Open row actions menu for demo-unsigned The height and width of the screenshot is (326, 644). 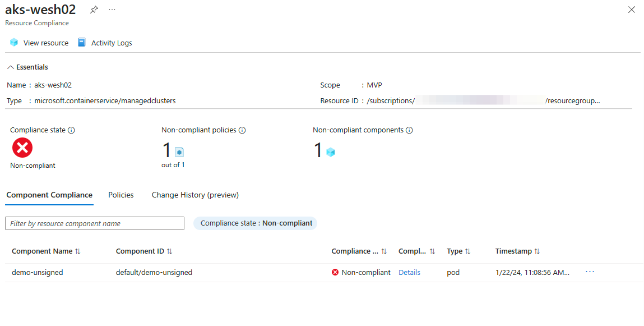point(590,272)
